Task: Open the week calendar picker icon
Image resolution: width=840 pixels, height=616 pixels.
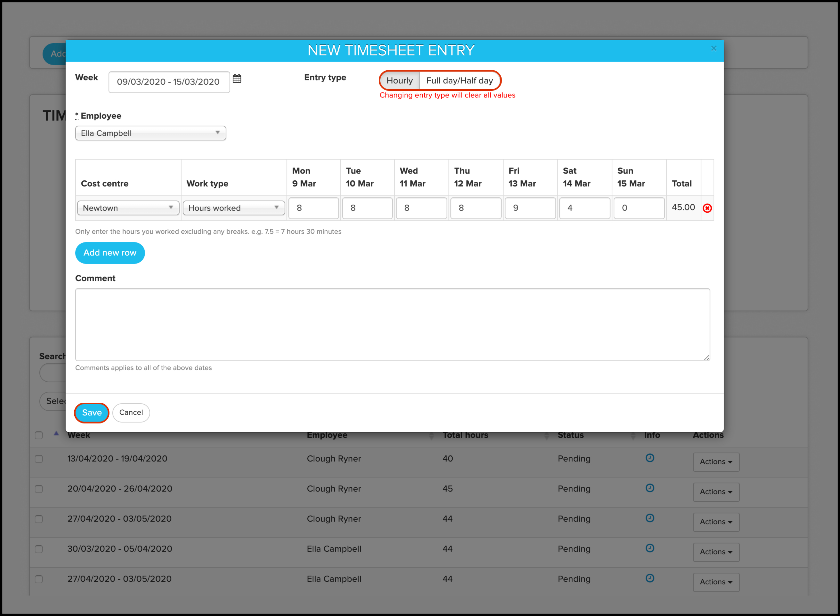Action: point(237,79)
